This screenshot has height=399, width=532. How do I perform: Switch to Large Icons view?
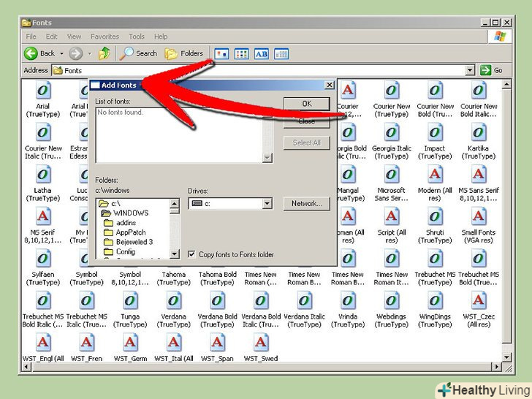(221, 53)
